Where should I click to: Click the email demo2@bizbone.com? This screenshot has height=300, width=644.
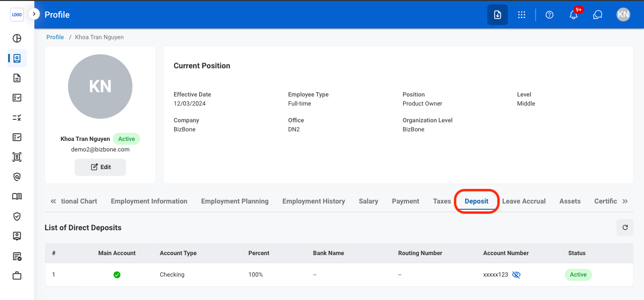tap(100, 150)
